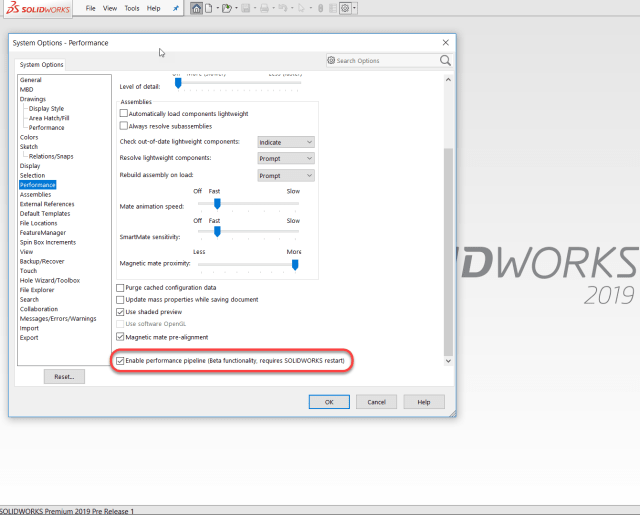Adjust the Level of detail slider
This screenshot has height=515, width=640.
point(178,83)
